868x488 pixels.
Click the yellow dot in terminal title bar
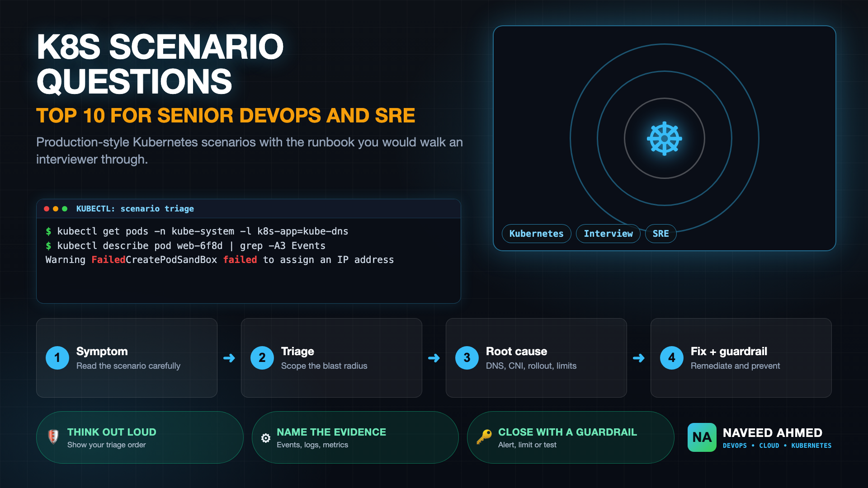coord(56,209)
